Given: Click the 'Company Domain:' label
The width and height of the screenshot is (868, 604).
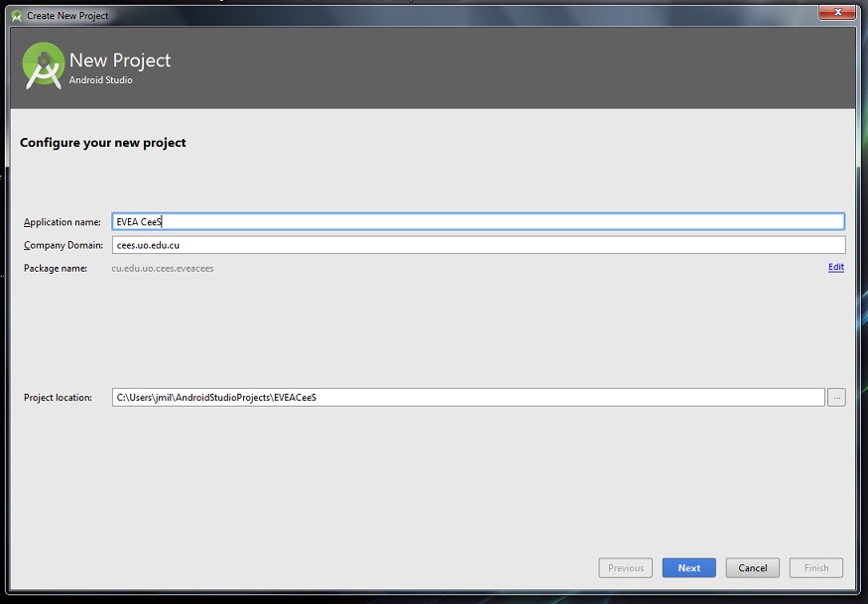Looking at the screenshot, I should point(63,245).
